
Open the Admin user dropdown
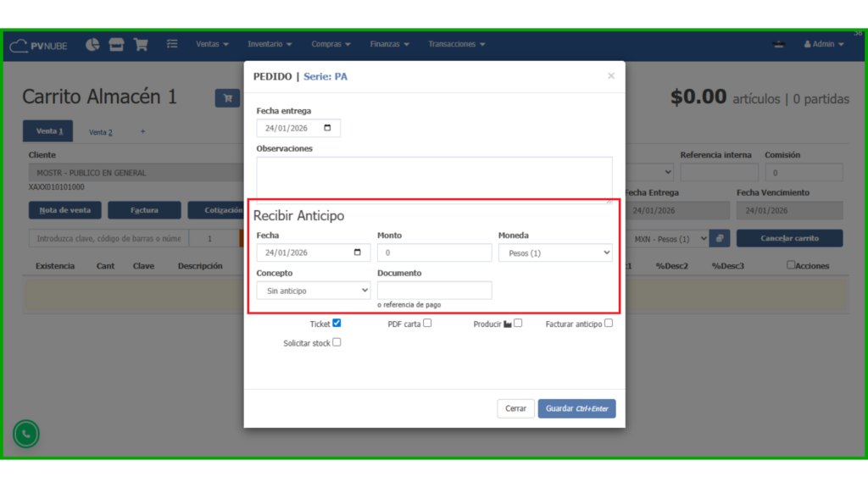(x=823, y=44)
